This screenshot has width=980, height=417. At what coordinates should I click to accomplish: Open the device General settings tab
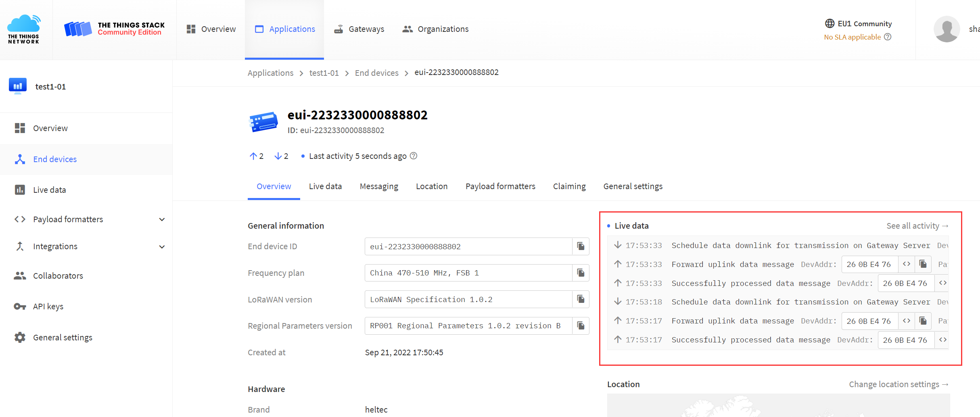633,186
